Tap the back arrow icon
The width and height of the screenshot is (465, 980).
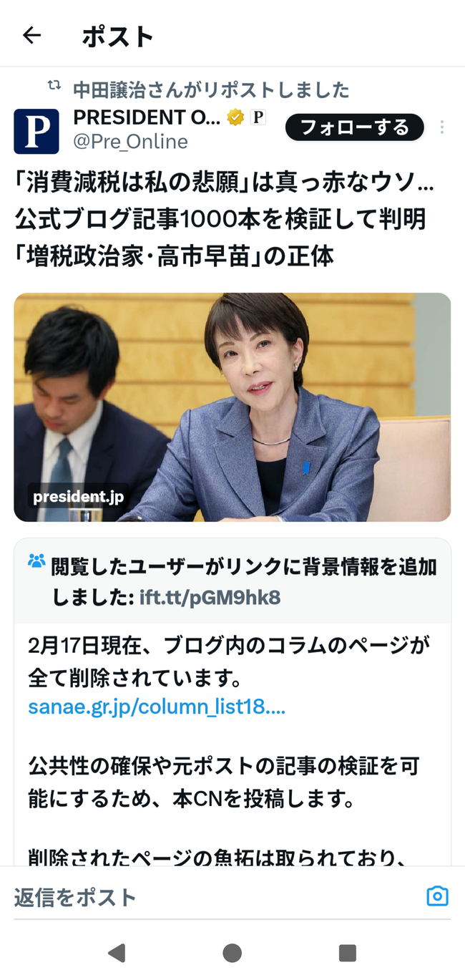coord(31,35)
